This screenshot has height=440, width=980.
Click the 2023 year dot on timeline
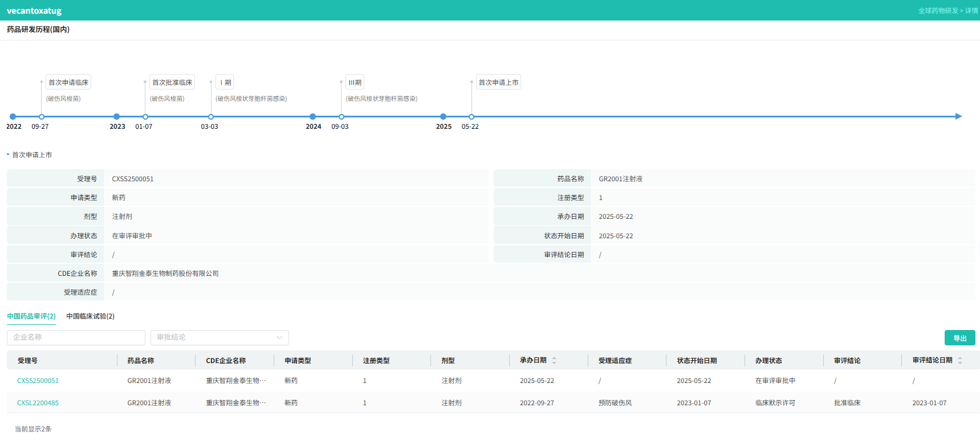117,117
